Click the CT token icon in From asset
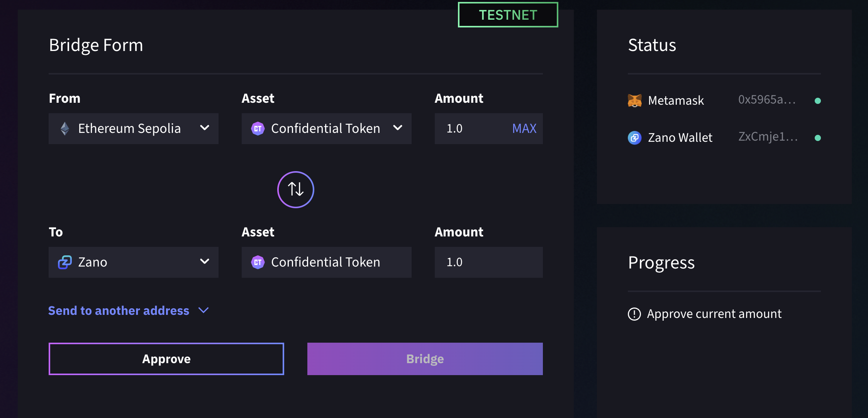 [x=258, y=129]
